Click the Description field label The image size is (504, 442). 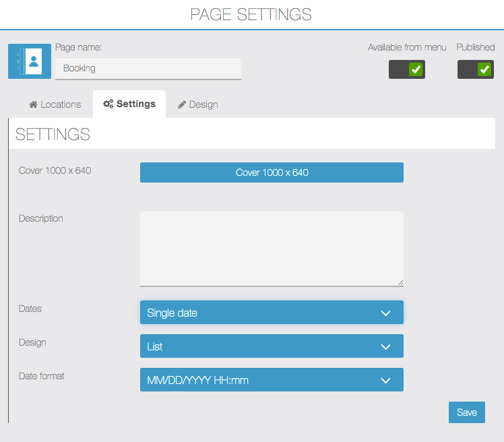(41, 218)
